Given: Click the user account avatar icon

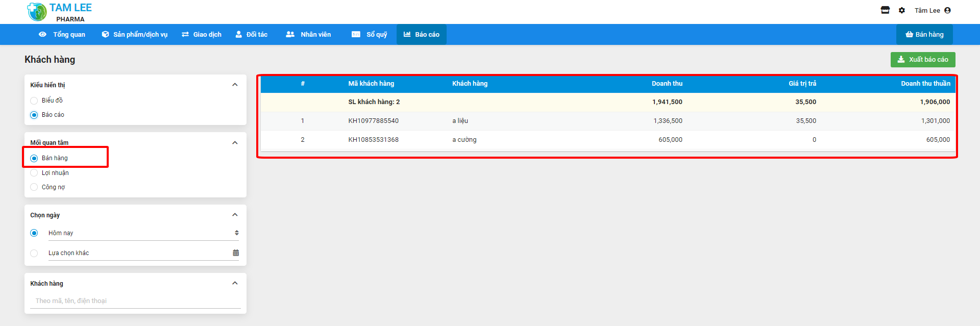Looking at the screenshot, I should click(x=947, y=10).
